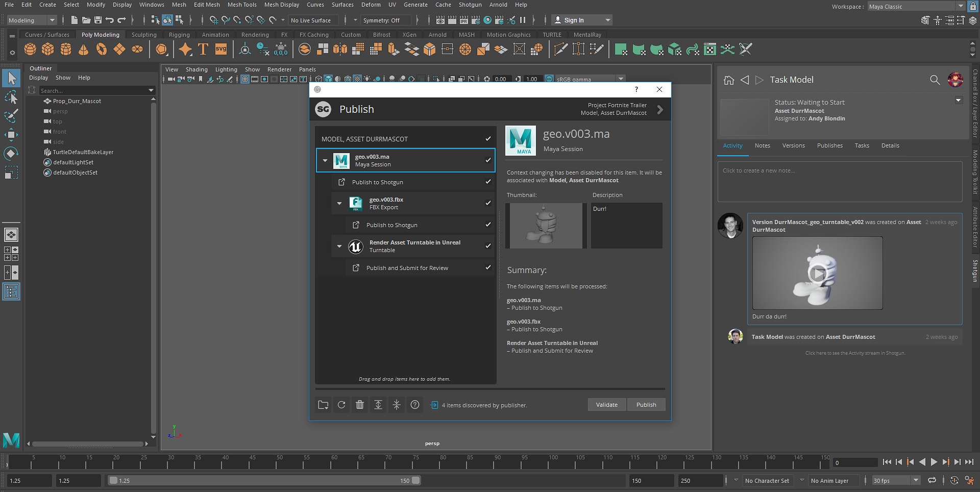Activate the Move tool in toolbox
This screenshot has width=980, height=492.
11,135
